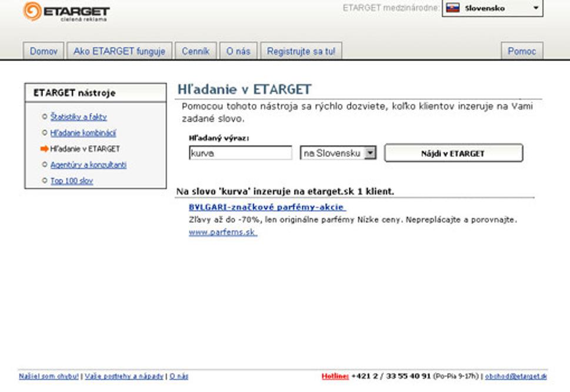Open Top 100 slov link
Image resolution: width=570 pixels, height=392 pixels.
point(72,180)
